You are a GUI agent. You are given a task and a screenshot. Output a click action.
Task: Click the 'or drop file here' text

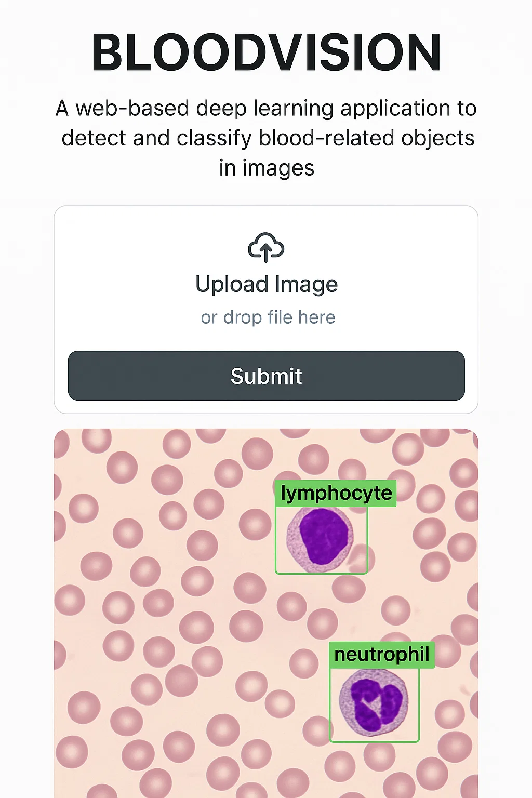(268, 317)
